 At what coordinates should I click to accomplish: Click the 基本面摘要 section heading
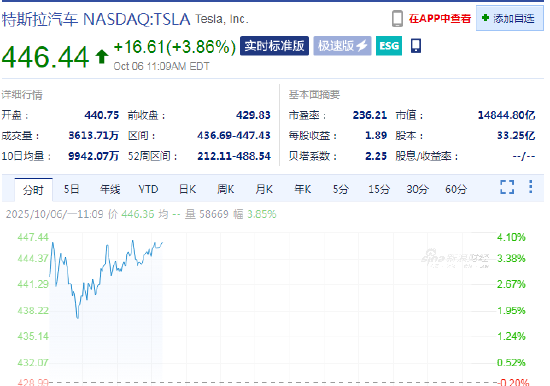(x=314, y=95)
